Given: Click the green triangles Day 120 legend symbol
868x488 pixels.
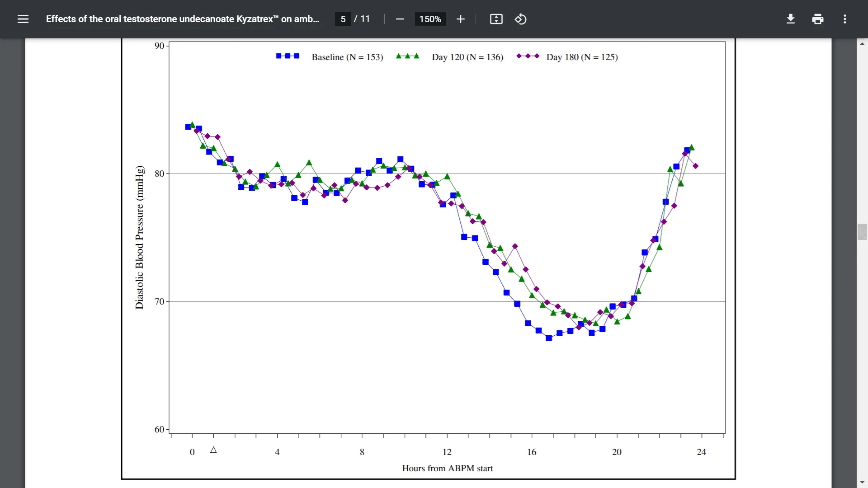Looking at the screenshot, I should coord(408,56).
